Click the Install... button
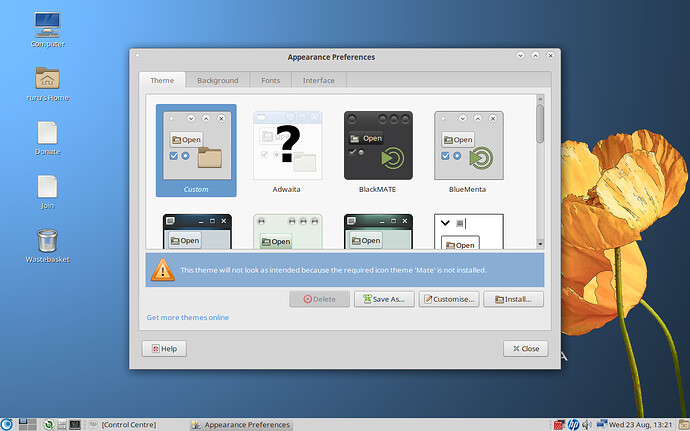This screenshot has width=690, height=431. [x=514, y=299]
